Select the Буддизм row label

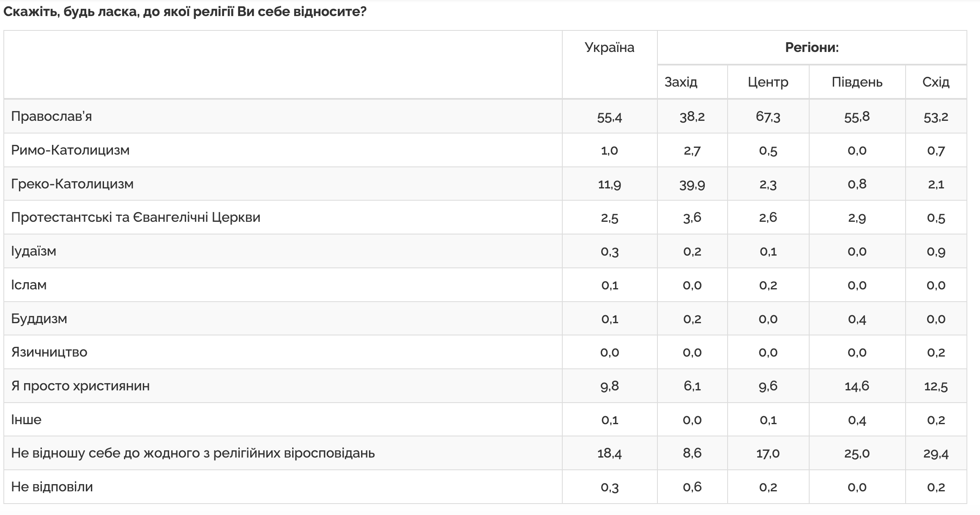pos(39,319)
